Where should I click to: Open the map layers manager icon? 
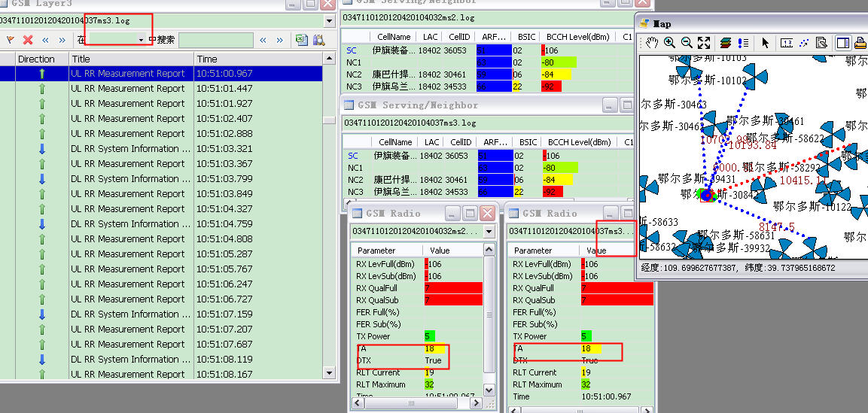pyautogui.click(x=726, y=43)
